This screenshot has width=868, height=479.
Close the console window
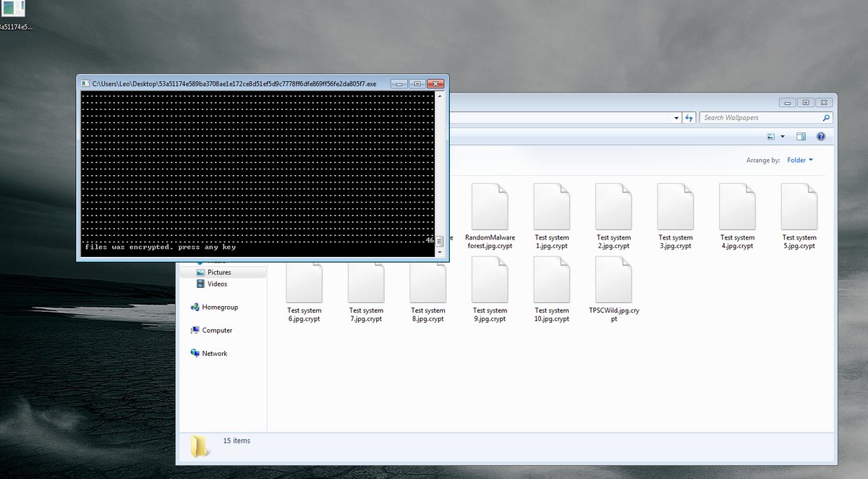pyautogui.click(x=435, y=83)
